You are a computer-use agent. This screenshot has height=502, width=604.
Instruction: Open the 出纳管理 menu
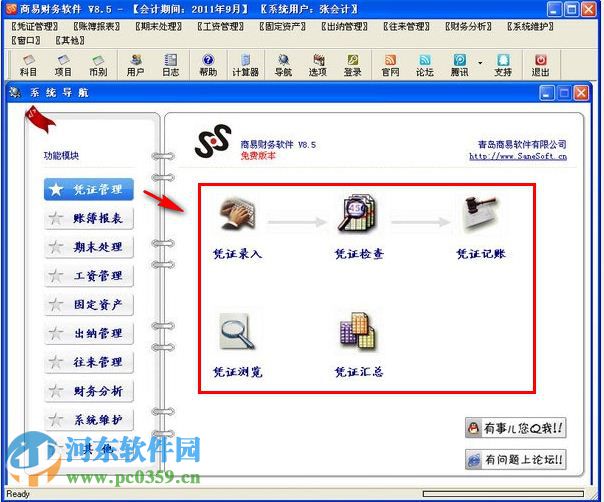345,27
